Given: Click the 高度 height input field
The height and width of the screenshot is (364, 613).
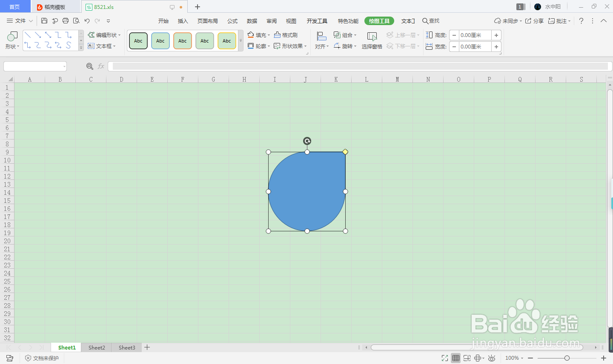Looking at the screenshot, I should coord(475,35).
